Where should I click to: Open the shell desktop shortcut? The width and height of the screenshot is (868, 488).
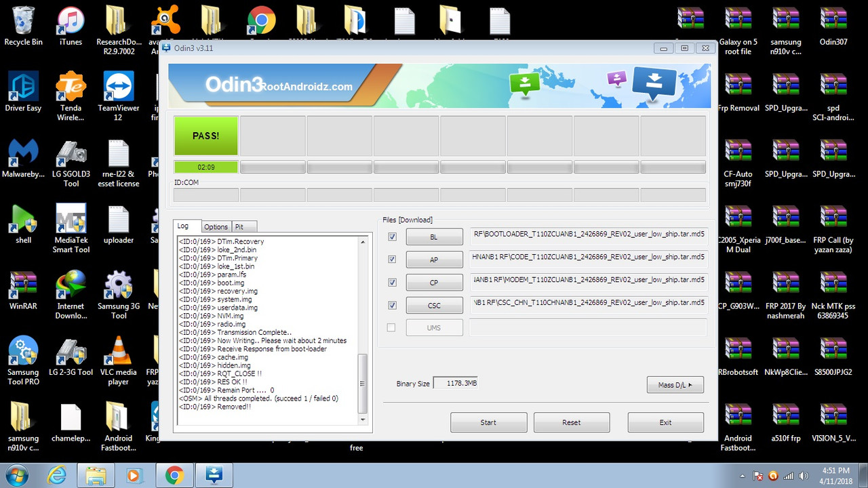(x=23, y=224)
